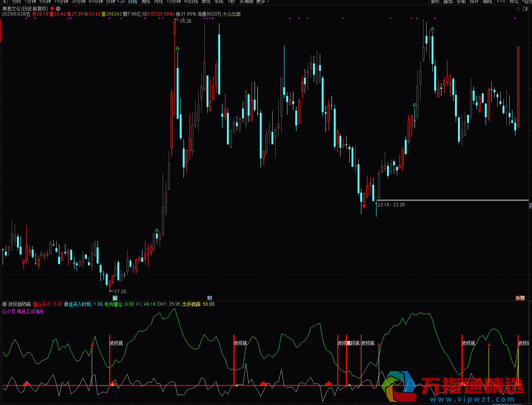Click the 解 info marker on chart

click(x=115, y=298)
